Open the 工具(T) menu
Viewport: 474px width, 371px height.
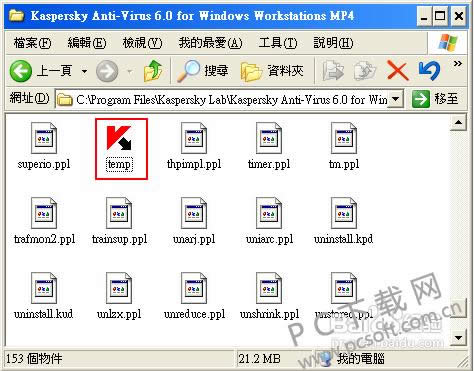pos(278,43)
